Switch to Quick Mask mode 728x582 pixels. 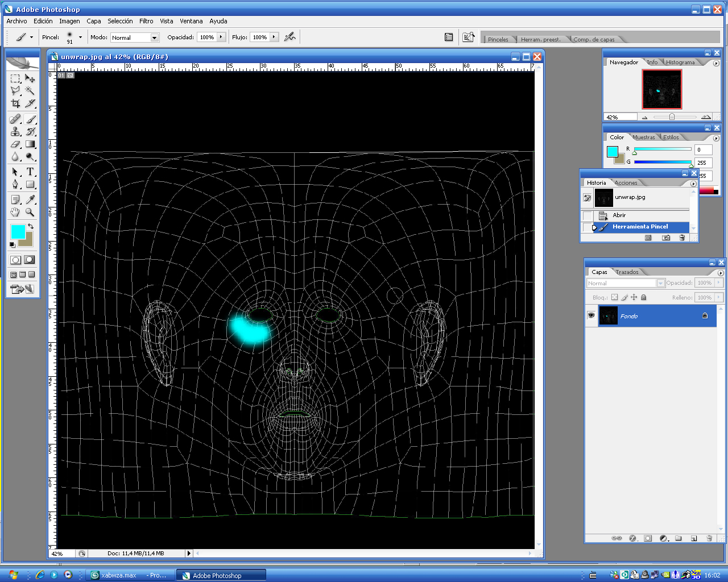pyautogui.click(x=30, y=260)
